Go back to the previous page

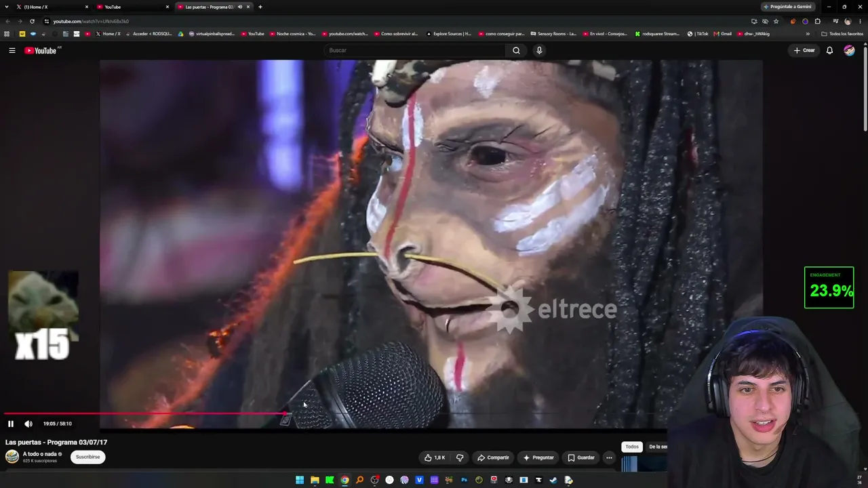(x=7, y=21)
